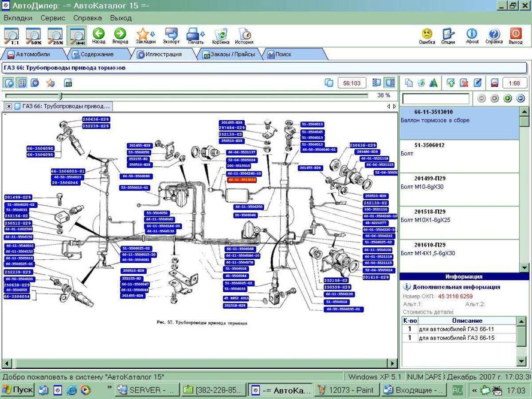Open Опции settings
The image size is (532, 399).
pyautogui.click(x=448, y=36)
